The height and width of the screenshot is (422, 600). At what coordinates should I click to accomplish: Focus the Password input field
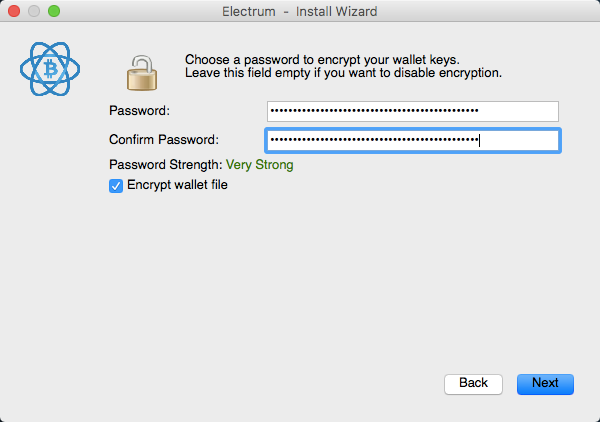(x=413, y=111)
